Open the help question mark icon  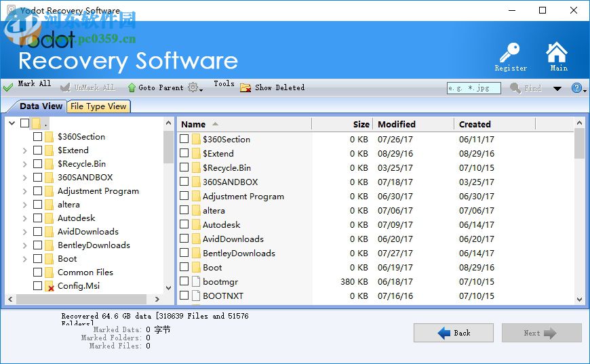pos(576,88)
